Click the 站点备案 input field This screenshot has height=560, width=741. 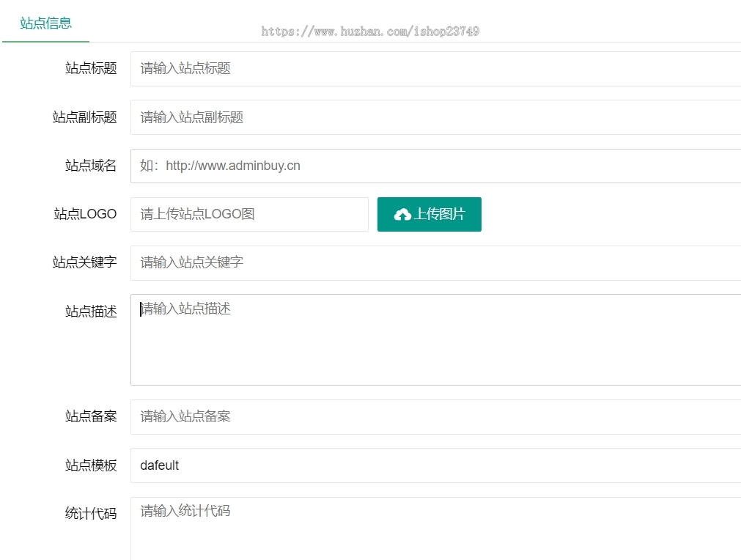[x=435, y=417]
